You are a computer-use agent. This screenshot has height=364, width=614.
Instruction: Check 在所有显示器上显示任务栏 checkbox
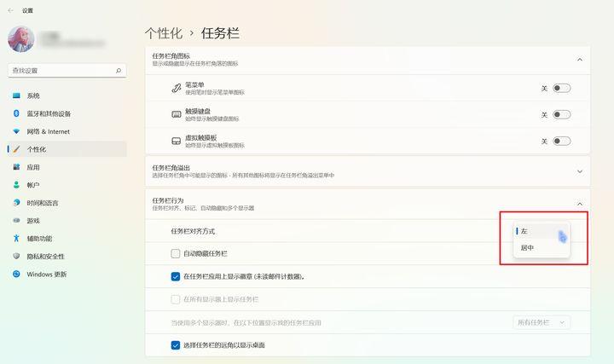(176, 299)
